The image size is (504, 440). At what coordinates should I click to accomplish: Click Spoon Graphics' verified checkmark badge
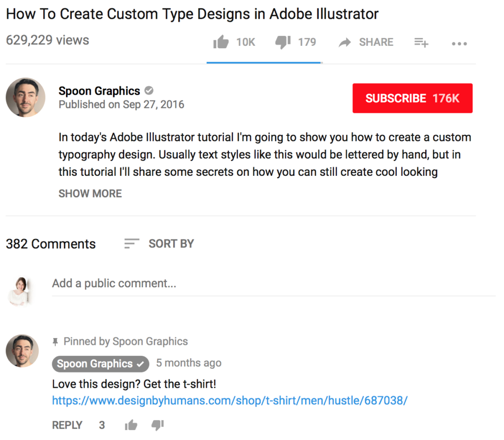point(149,91)
